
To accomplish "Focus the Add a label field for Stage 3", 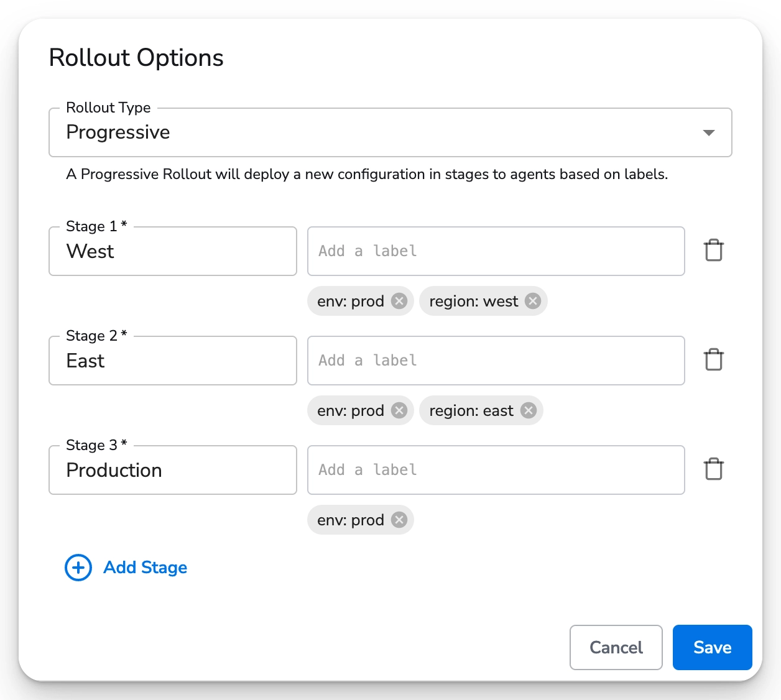I will pos(496,470).
